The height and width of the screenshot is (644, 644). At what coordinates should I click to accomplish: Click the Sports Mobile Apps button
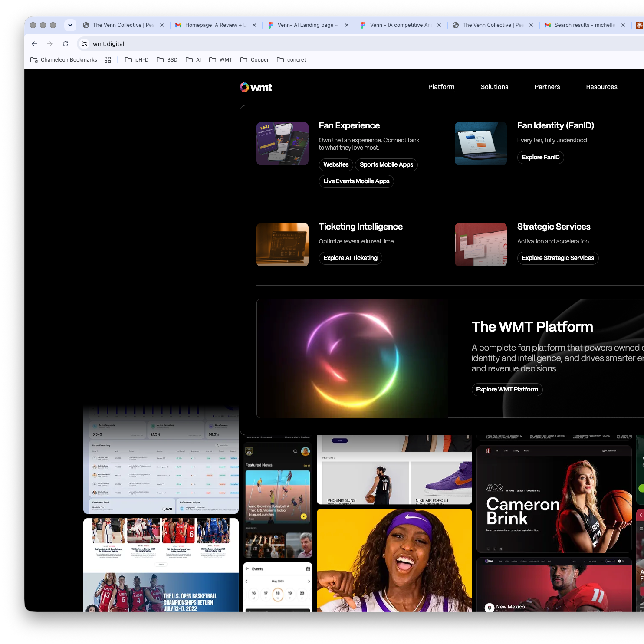pyautogui.click(x=386, y=165)
